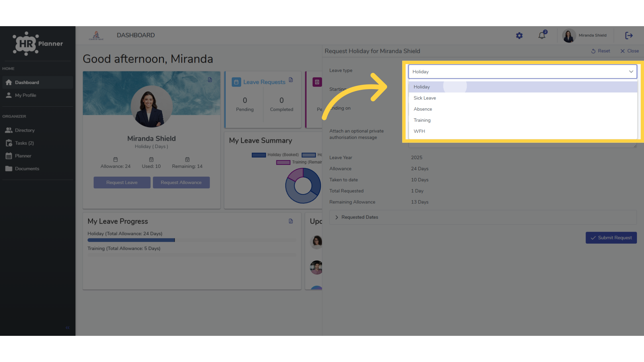Viewport: 644px width, 362px height.
Task: Click the Request Allowance button
Action: (x=181, y=182)
